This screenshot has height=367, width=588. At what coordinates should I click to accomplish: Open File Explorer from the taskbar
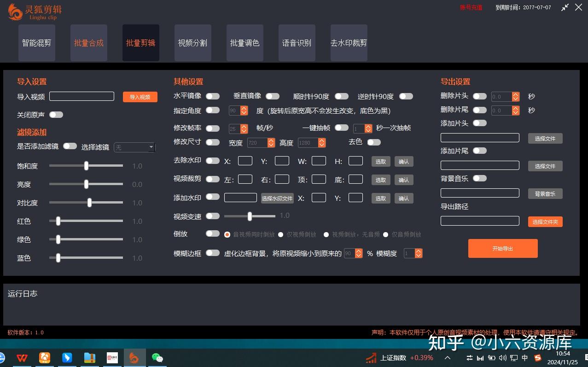tap(89, 357)
